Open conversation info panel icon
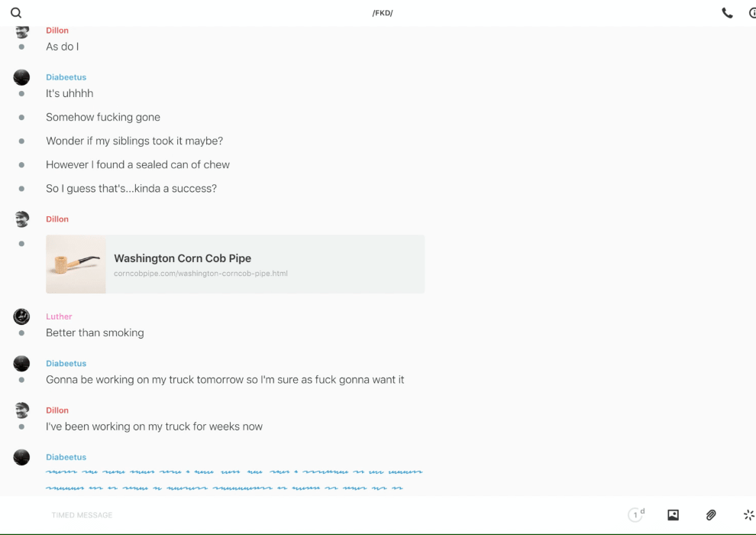Screen dimensions: 756x535 coord(751,13)
